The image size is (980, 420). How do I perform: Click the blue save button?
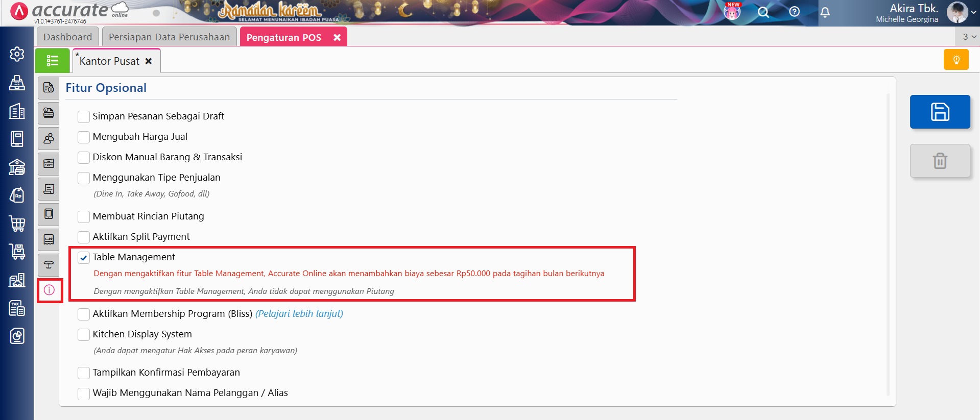tap(940, 112)
